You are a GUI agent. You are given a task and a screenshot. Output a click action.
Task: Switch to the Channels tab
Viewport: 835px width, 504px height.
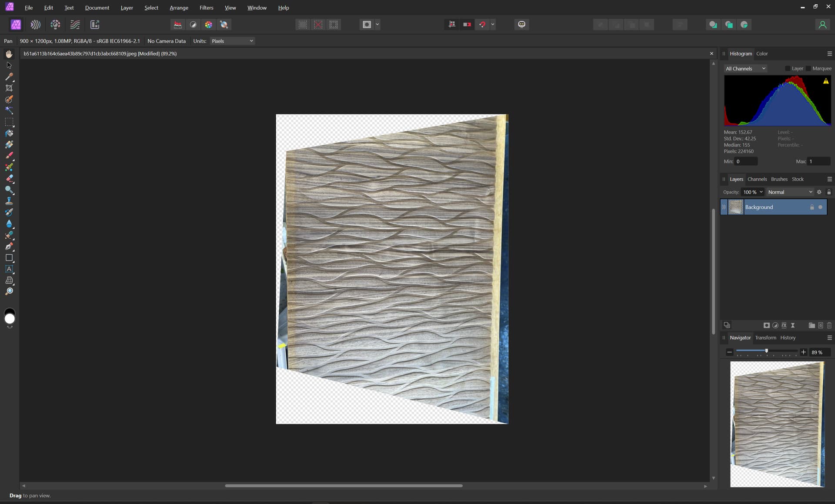click(x=757, y=179)
